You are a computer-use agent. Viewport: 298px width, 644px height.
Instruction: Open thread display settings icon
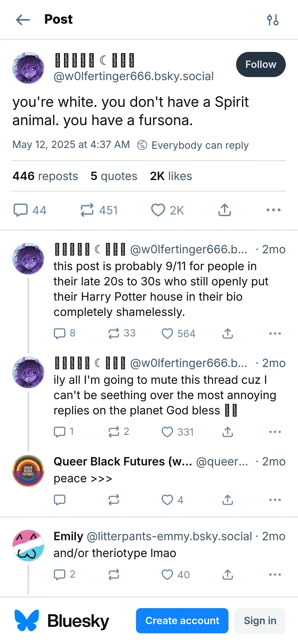(x=273, y=20)
